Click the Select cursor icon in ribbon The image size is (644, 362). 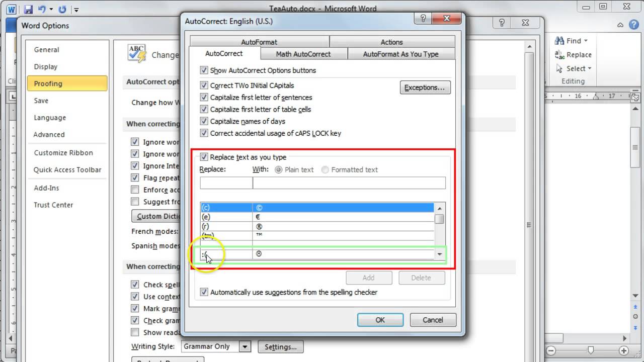[x=559, y=68]
